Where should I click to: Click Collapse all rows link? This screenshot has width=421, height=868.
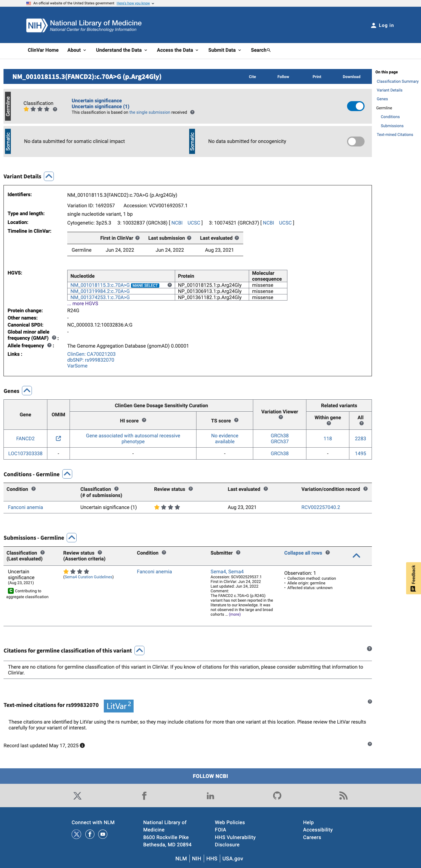[x=303, y=553]
